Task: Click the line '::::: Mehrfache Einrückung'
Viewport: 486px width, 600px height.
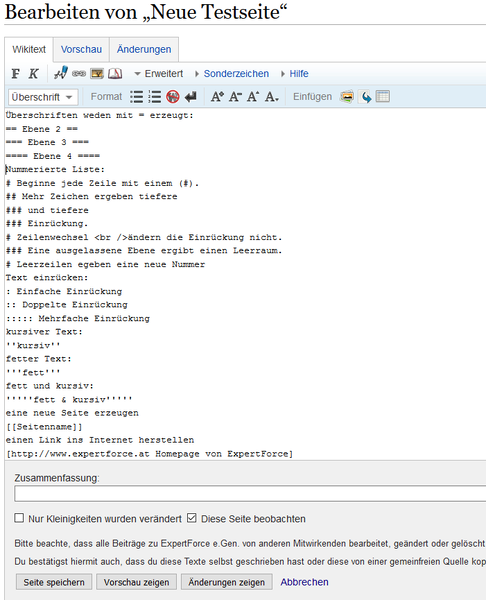Action: [78, 318]
